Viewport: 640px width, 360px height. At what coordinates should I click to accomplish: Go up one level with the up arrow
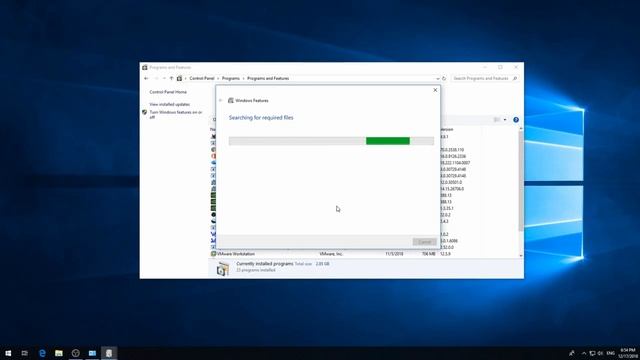tap(171, 78)
